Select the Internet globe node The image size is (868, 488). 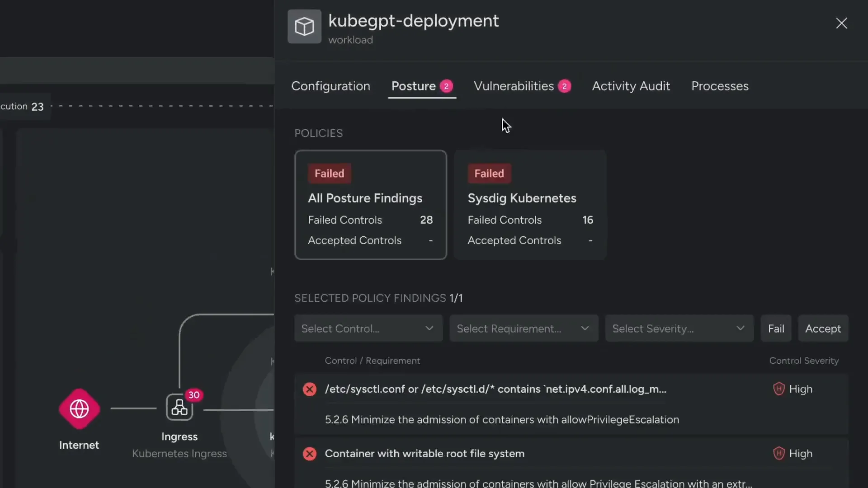79,409
